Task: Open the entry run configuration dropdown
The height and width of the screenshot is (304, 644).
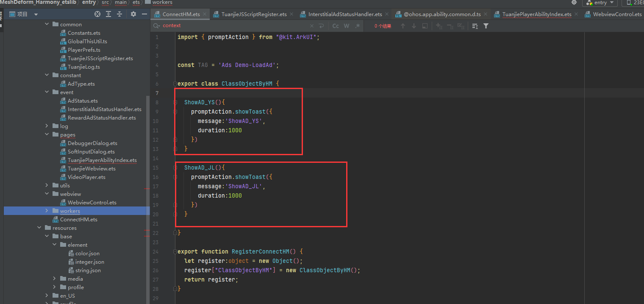Action: (600, 3)
